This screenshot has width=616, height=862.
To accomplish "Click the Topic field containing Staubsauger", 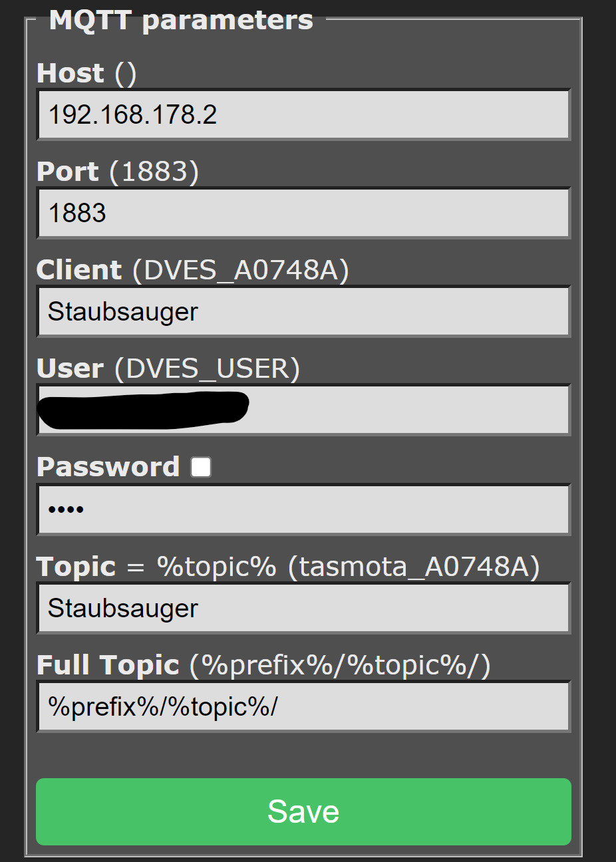I will [303, 608].
